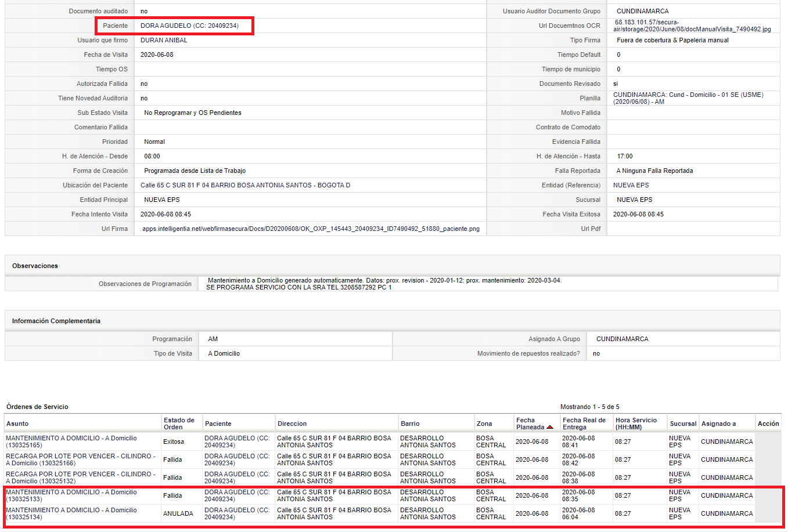The image size is (788, 532).
Task: Select the ANULADA order status cell
Action: coord(178,513)
